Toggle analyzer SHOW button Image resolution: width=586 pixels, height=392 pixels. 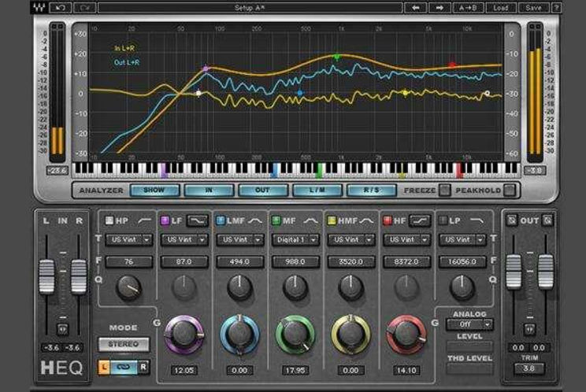coord(154,190)
